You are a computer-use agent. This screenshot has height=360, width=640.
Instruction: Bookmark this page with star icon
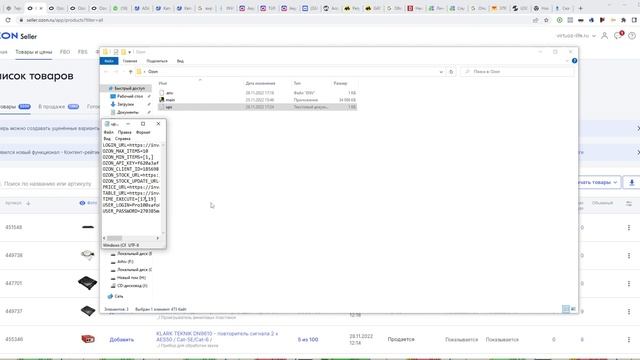546,20
